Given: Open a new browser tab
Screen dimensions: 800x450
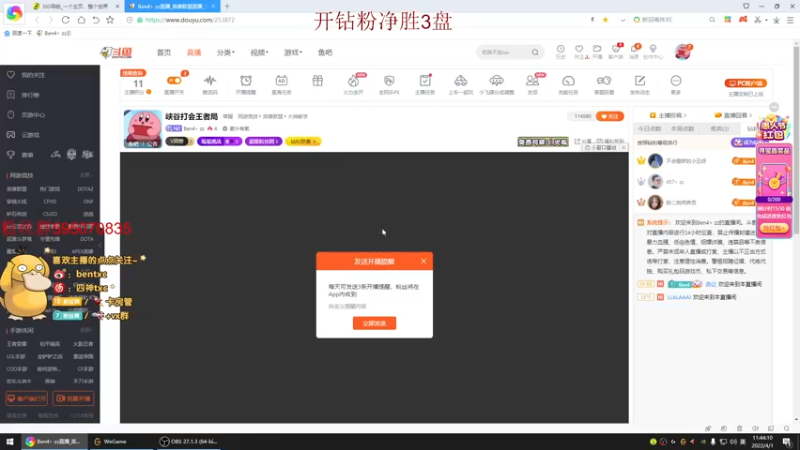Looking at the screenshot, I should (x=227, y=6).
